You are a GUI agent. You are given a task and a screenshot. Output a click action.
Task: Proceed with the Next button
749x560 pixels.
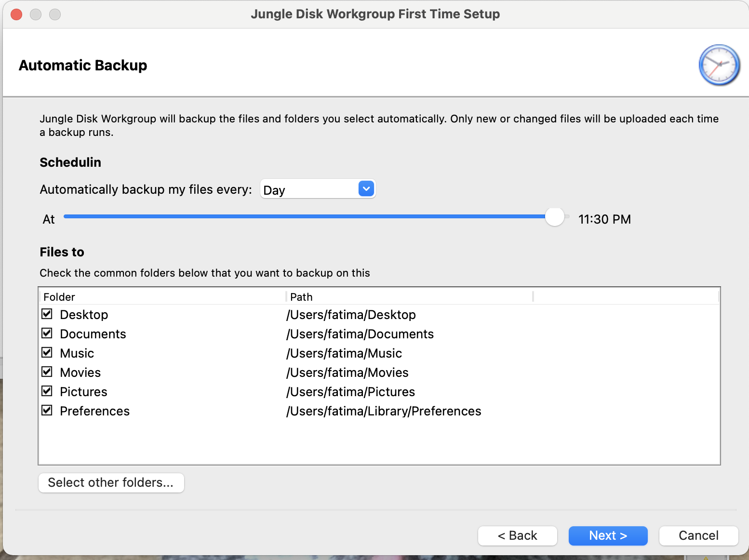point(608,535)
